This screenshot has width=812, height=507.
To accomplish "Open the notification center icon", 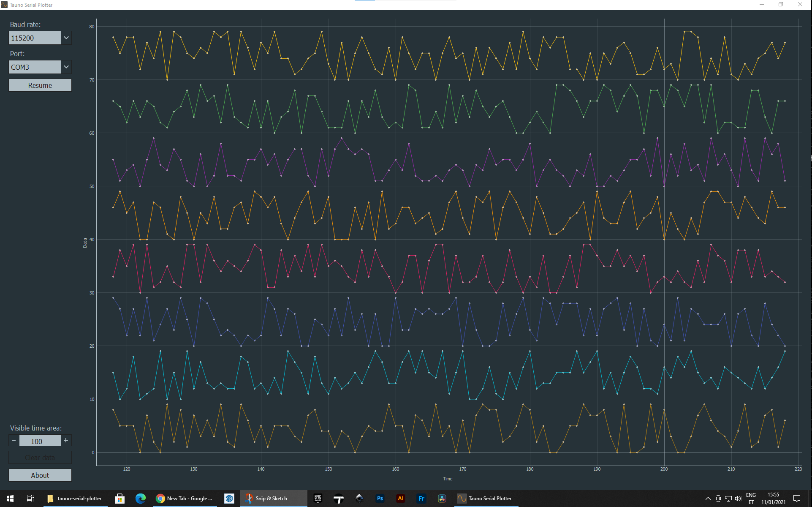I will pos(797,499).
